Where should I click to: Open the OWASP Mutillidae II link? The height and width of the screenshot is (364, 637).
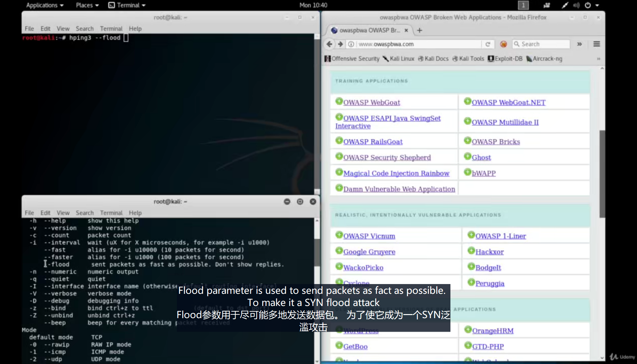(505, 122)
